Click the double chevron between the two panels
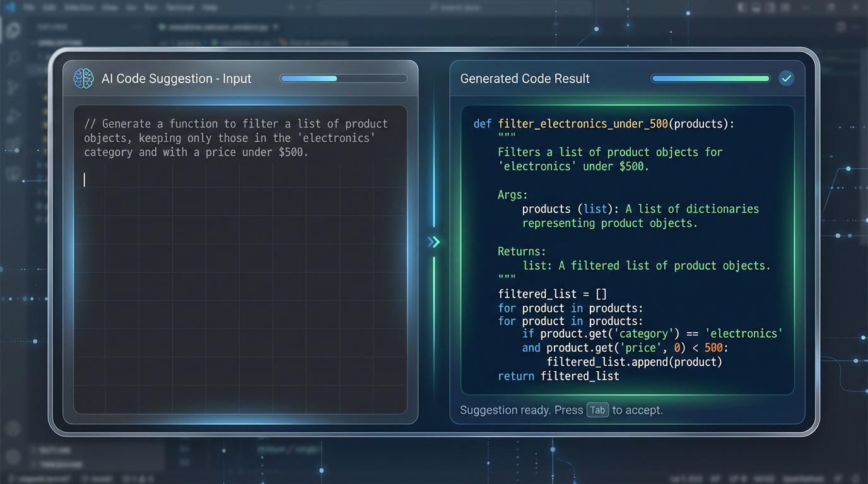Viewport: 868px width, 484px height. click(433, 241)
